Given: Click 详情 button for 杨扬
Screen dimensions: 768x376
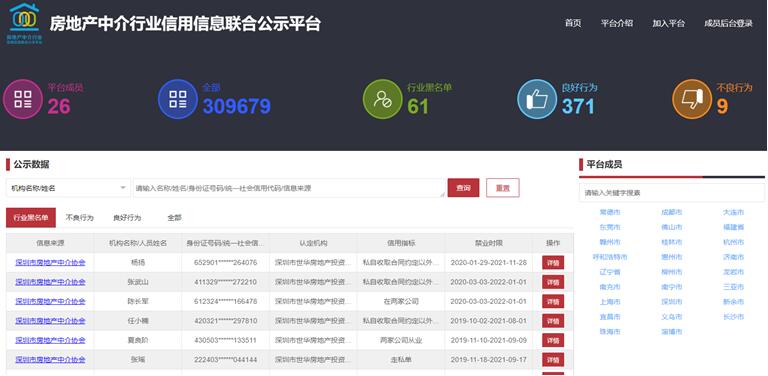Looking at the screenshot, I should coord(553,262).
